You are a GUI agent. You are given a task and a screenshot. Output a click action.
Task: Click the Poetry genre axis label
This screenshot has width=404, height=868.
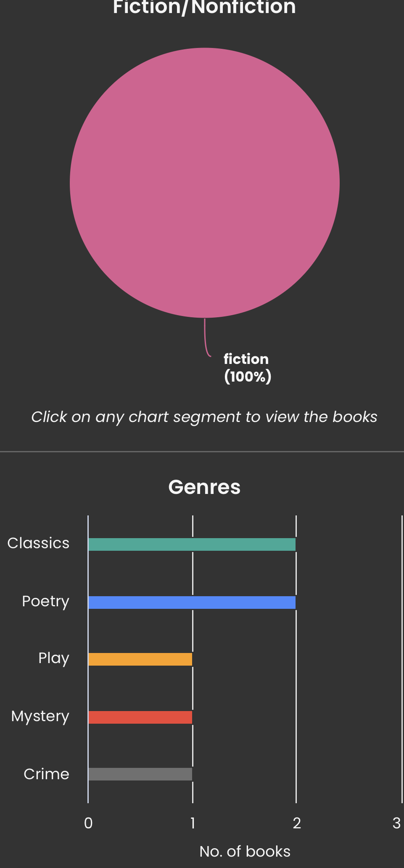click(x=45, y=601)
